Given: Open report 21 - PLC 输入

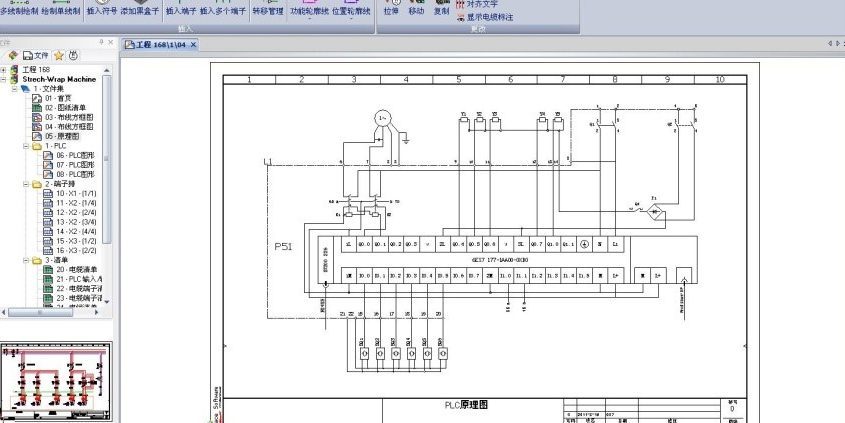Looking at the screenshot, I should click(x=79, y=279).
